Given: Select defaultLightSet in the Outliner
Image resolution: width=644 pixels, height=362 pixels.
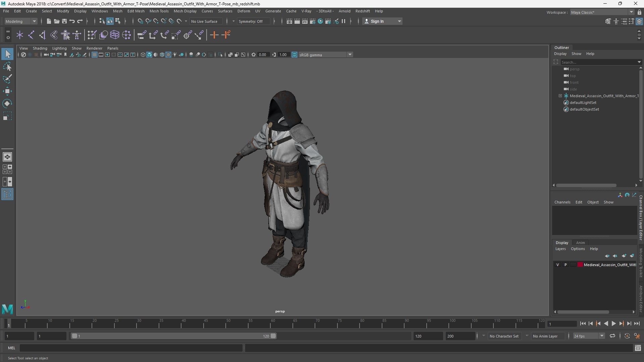Looking at the screenshot, I should tap(583, 103).
